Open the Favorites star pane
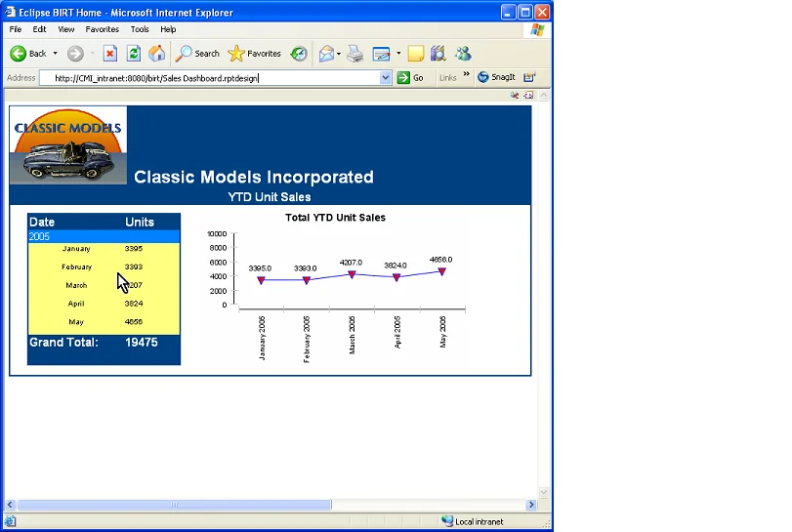Image resolution: width=792 pixels, height=532 pixels. click(254, 53)
